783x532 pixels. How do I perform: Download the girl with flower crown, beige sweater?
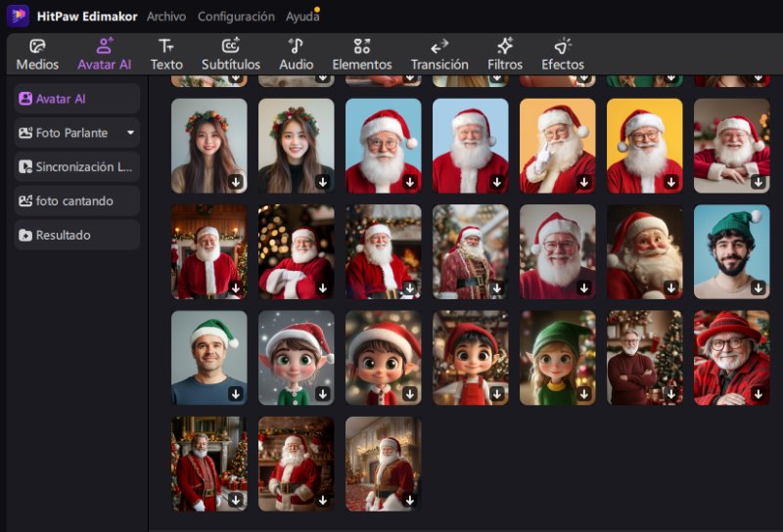pyautogui.click(x=236, y=182)
